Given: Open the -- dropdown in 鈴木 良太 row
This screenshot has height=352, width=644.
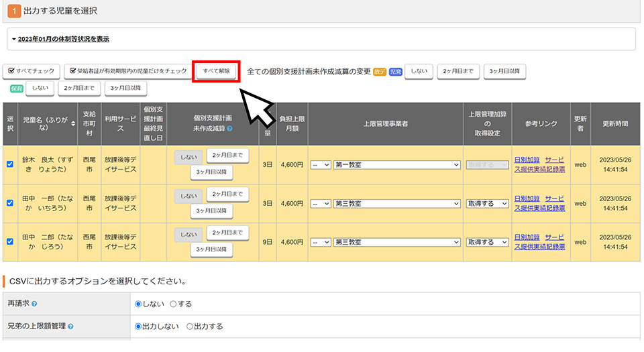Looking at the screenshot, I should coord(321,165).
